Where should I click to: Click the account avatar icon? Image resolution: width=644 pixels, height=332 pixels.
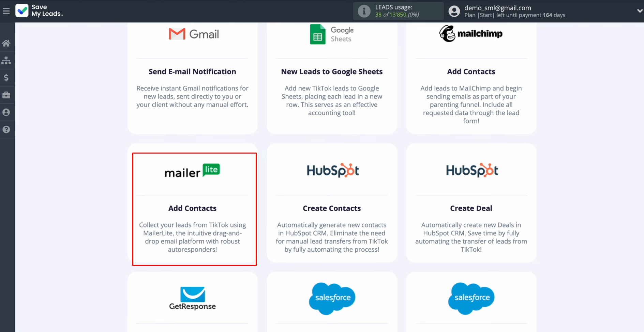click(454, 11)
